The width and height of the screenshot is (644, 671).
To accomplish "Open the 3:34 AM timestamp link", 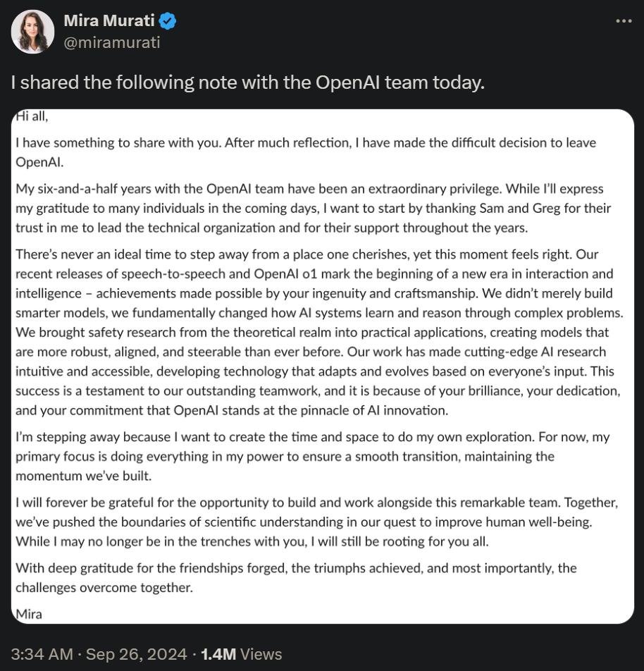I will [x=41, y=654].
